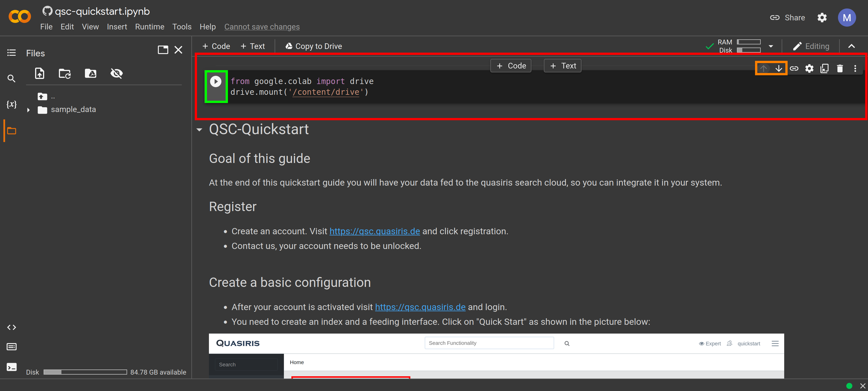Open the Terminal panel from sidebar
Screen dimensions: 868x391
(11, 367)
